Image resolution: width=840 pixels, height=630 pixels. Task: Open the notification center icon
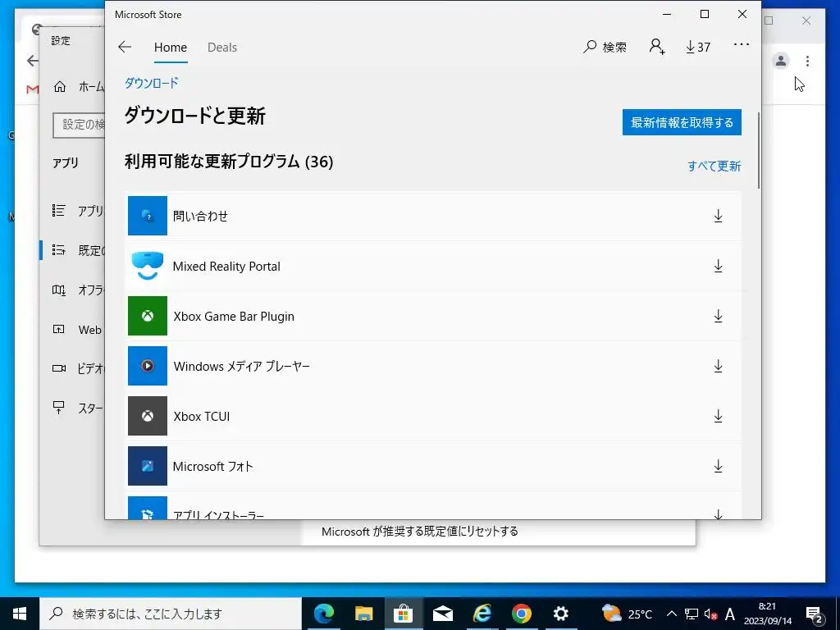coord(815,614)
